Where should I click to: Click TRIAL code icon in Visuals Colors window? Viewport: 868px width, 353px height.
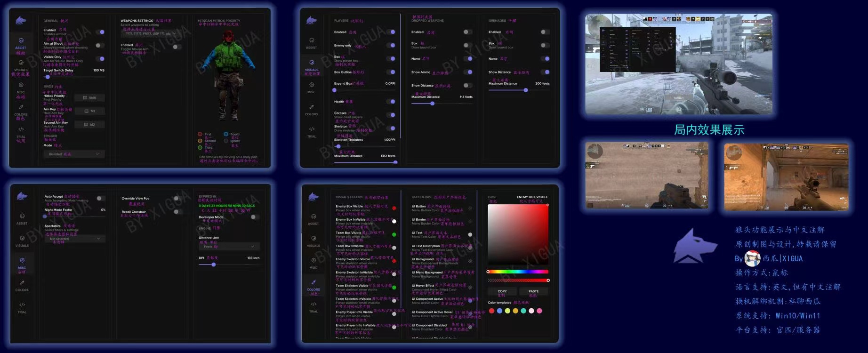click(x=313, y=304)
